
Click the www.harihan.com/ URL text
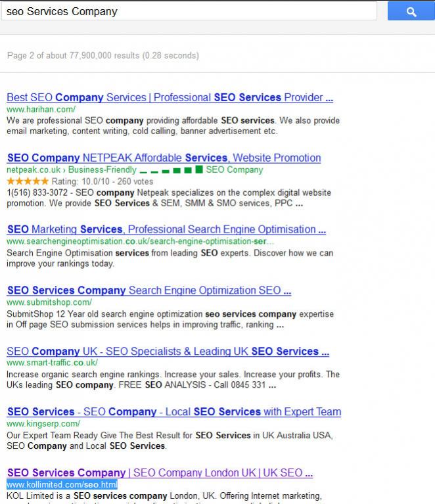(x=41, y=109)
